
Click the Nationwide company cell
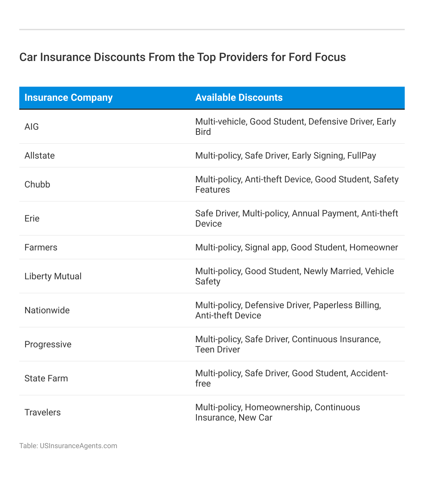(x=47, y=310)
